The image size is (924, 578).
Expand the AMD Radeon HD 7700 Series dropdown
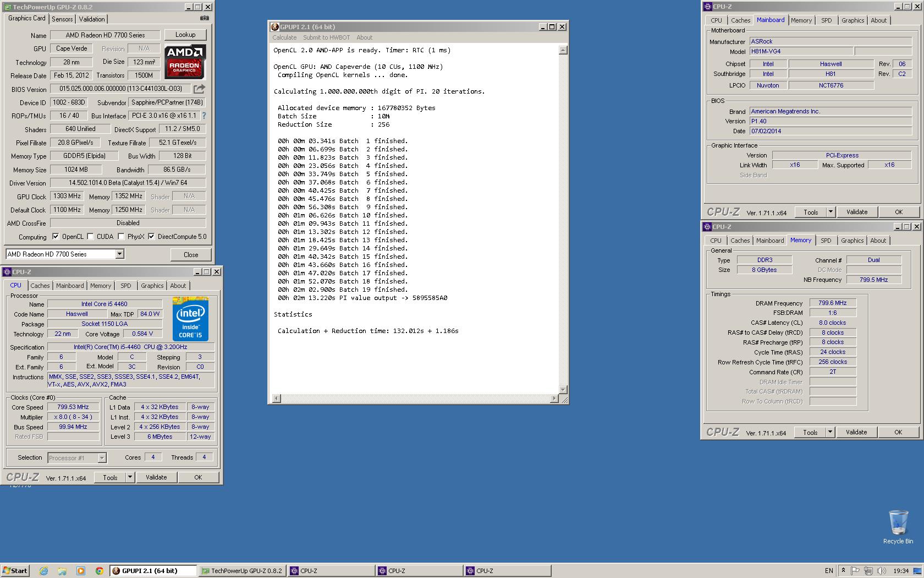[119, 254]
